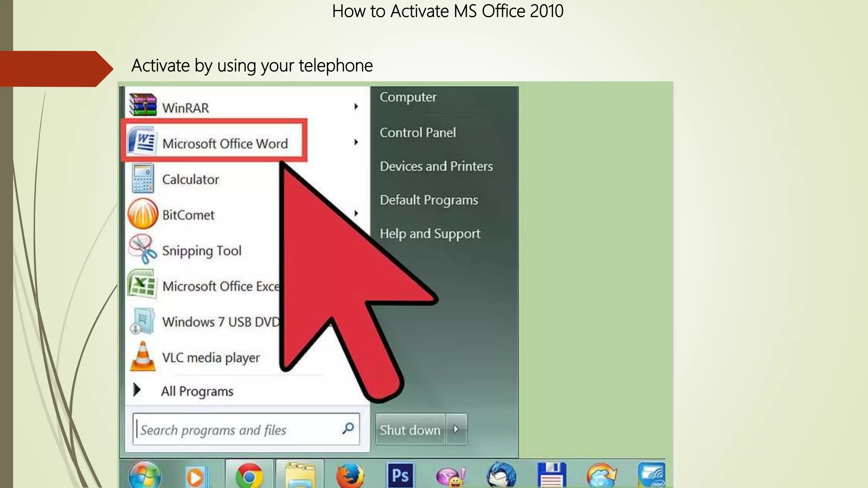Open the Shut down options arrow
This screenshot has width=868, height=488.
[456, 429]
